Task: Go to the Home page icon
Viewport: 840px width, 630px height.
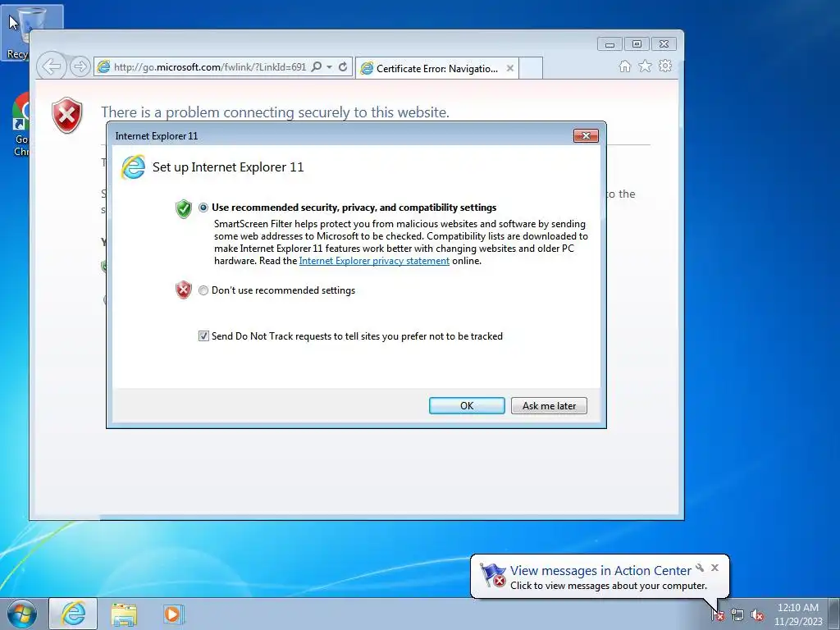Action: click(x=624, y=66)
